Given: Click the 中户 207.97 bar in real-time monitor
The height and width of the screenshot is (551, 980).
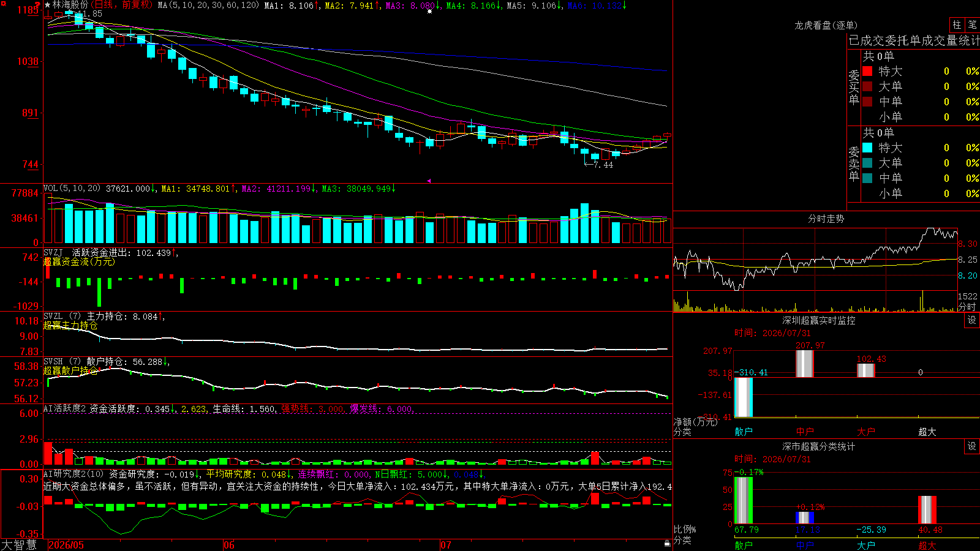Looking at the screenshot, I should (x=805, y=364).
